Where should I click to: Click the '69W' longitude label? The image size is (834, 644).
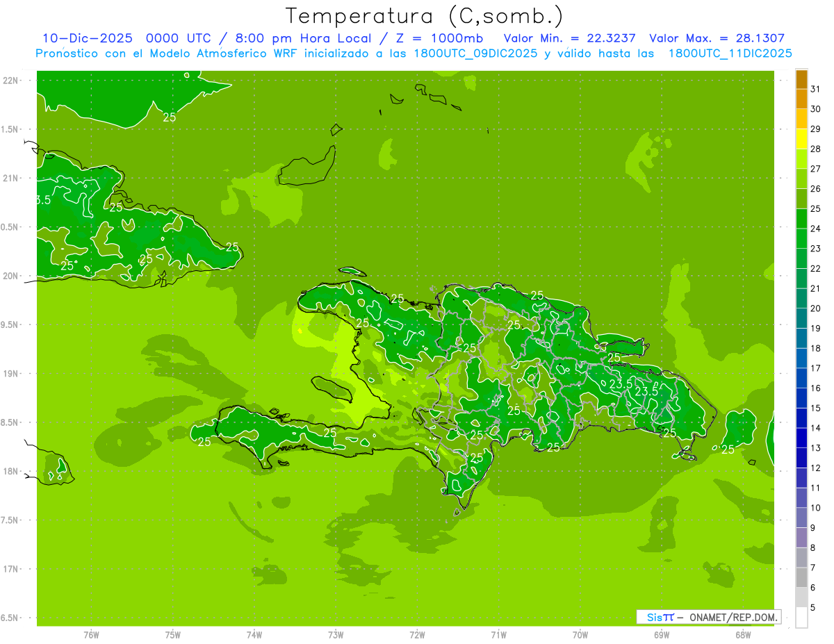pyautogui.click(x=662, y=634)
